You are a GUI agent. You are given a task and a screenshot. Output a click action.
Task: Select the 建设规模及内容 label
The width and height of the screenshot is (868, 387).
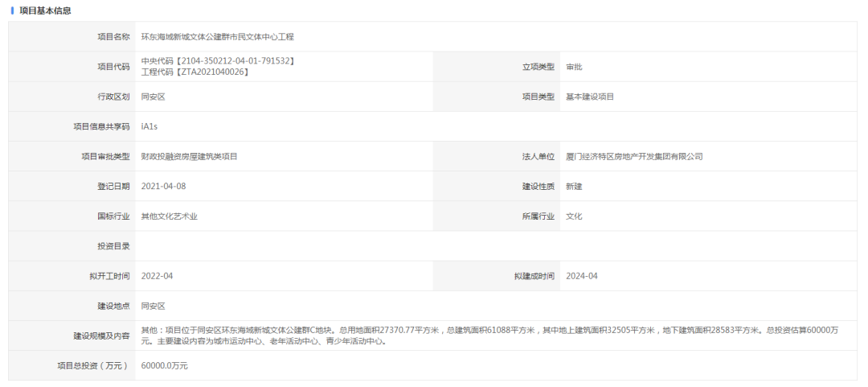(x=102, y=336)
